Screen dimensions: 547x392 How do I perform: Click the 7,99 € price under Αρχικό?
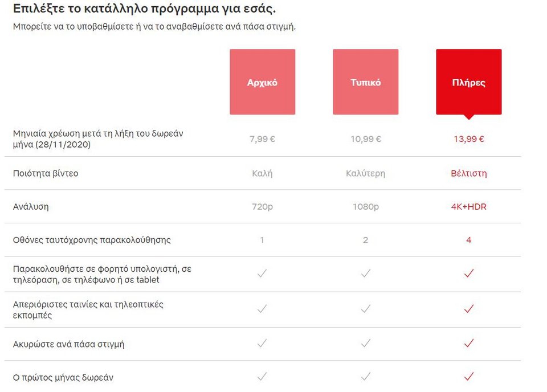(262, 138)
